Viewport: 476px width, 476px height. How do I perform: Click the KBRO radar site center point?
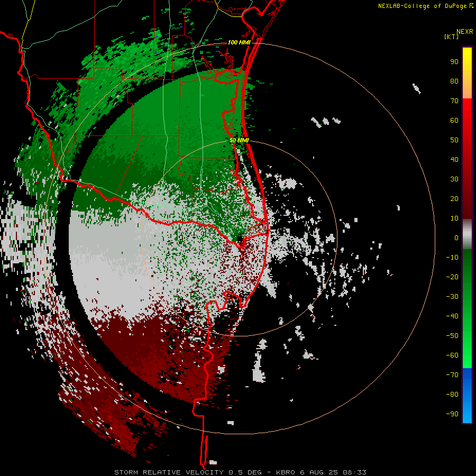pyautogui.click(x=240, y=239)
